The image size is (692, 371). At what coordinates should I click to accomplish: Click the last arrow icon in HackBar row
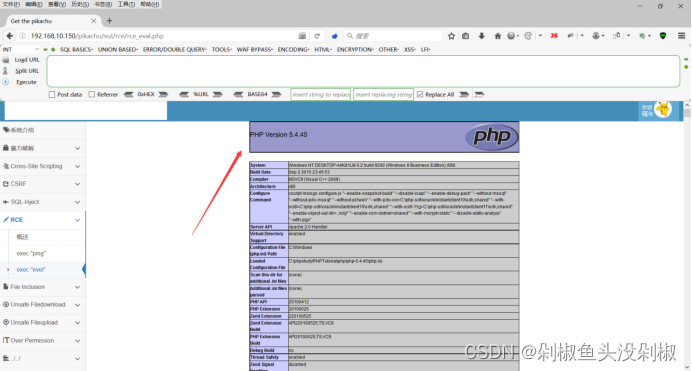(479, 94)
